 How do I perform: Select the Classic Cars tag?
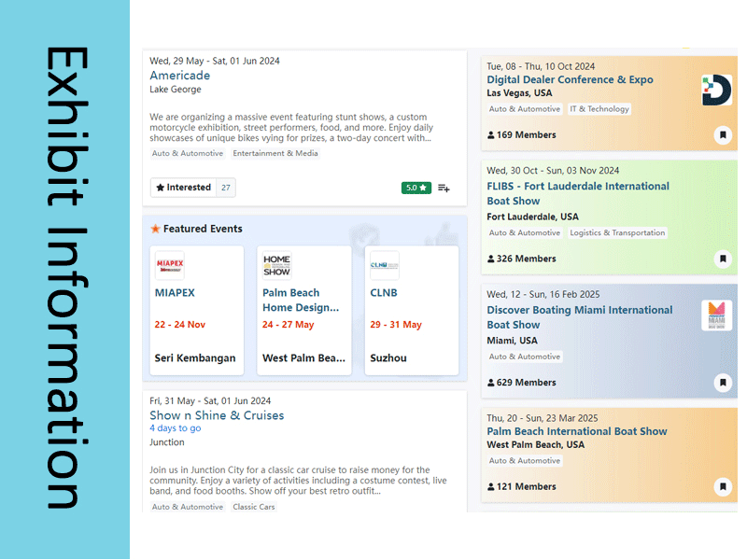(254, 507)
